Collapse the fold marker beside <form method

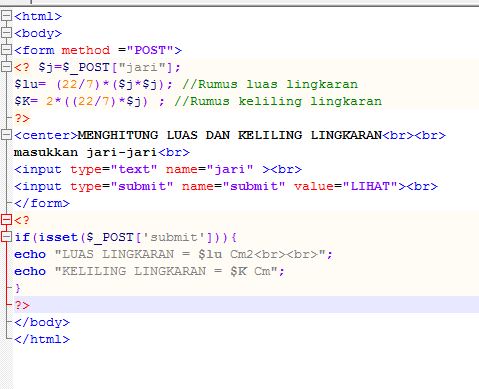(x=6, y=50)
